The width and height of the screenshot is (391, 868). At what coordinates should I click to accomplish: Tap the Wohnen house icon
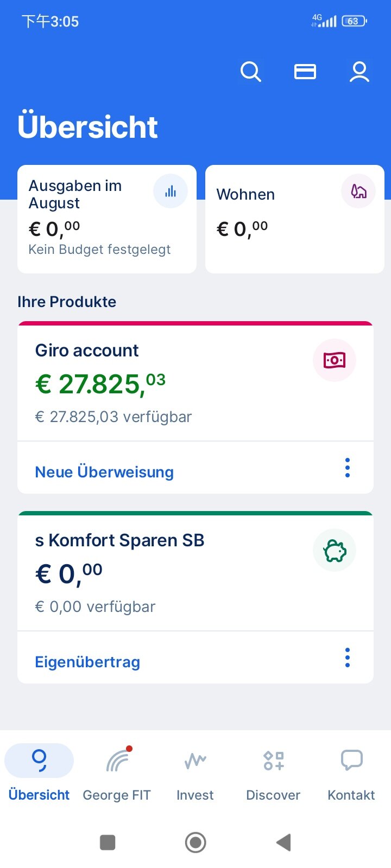(x=358, y=191)
